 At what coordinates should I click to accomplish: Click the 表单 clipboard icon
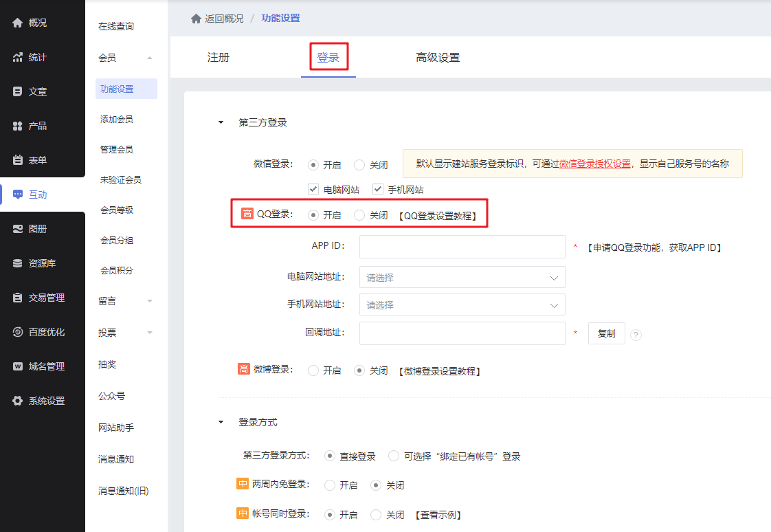pos(18,160)
